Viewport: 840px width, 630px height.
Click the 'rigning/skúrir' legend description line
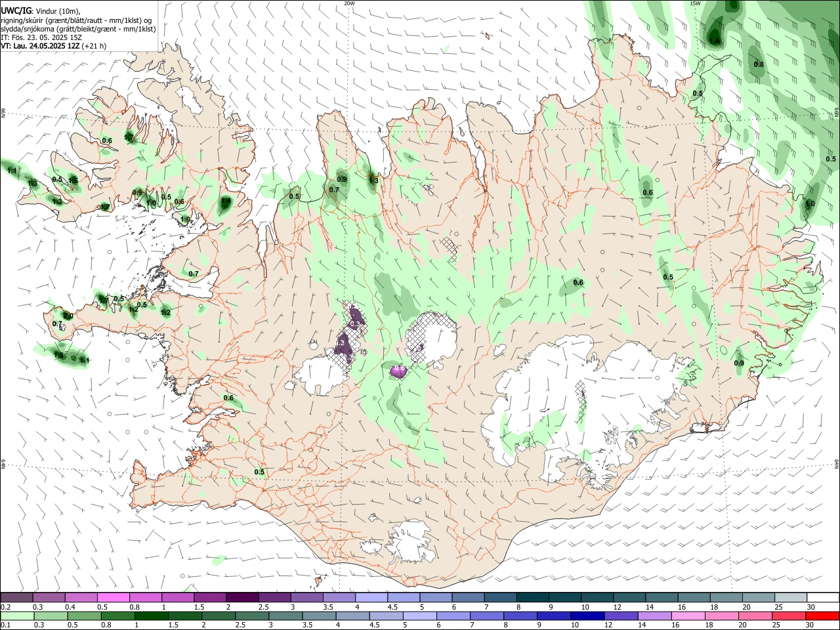point(76,20)
